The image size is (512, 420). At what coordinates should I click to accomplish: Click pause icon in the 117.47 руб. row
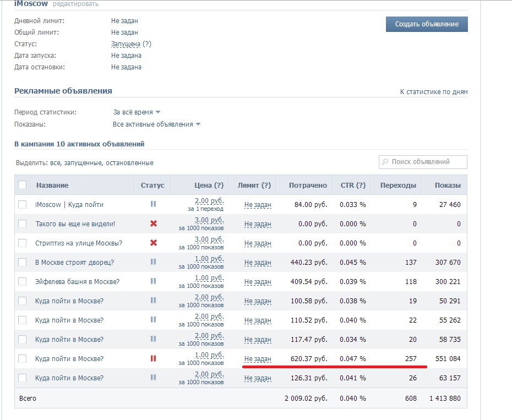[153, 339]
